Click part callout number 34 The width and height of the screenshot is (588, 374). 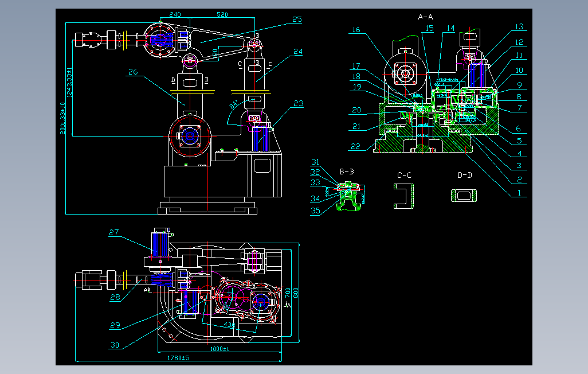pos(315,198)
